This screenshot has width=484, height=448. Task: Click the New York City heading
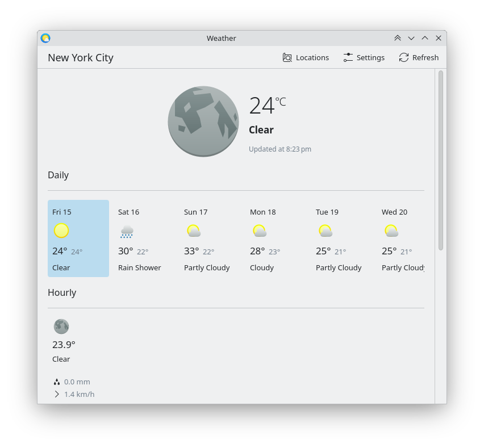tap(80, 57)
